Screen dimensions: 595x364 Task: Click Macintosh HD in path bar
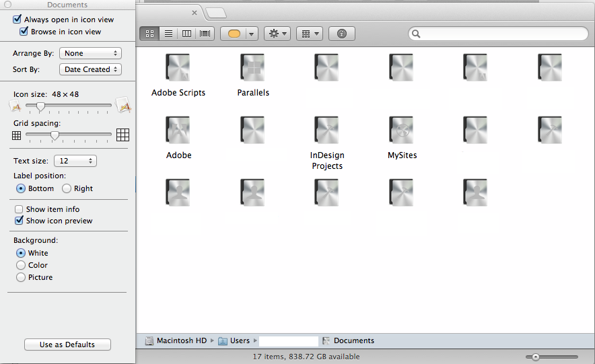pos(176,340)
